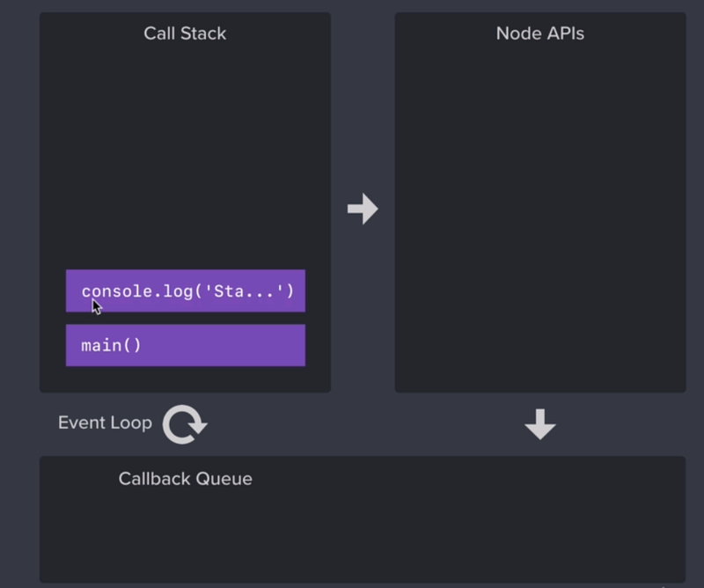
Task: Click the Event Loop label text
Action: [105, 423]
